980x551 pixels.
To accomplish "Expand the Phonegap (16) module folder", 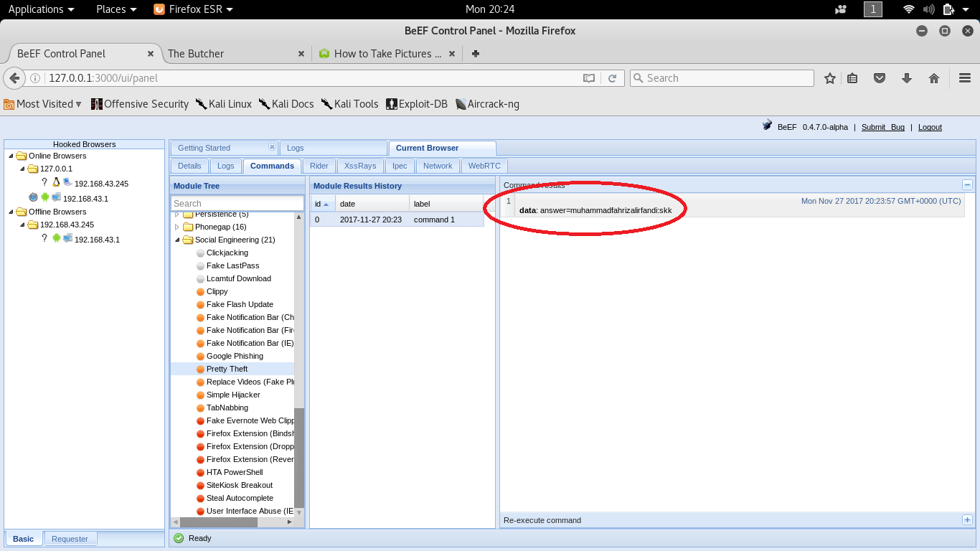I will tap(177, 227).
